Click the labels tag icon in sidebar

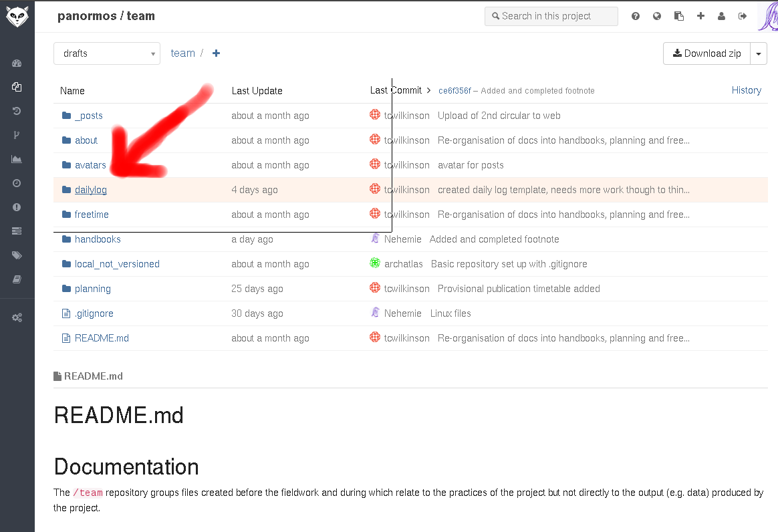17,255
